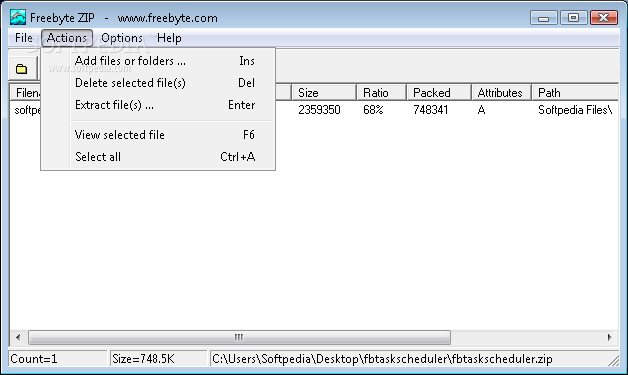Click the right scroll arrow
This screenshot has width=628, height=375.
coord(610,337)
